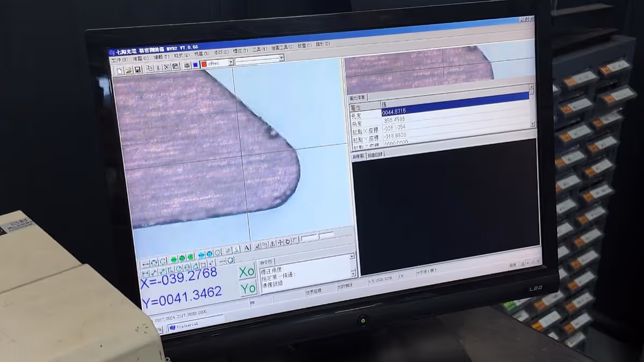Click the rotate circular arrow icon
Viewport: 644px width, 362px height.
pos(288,241)
